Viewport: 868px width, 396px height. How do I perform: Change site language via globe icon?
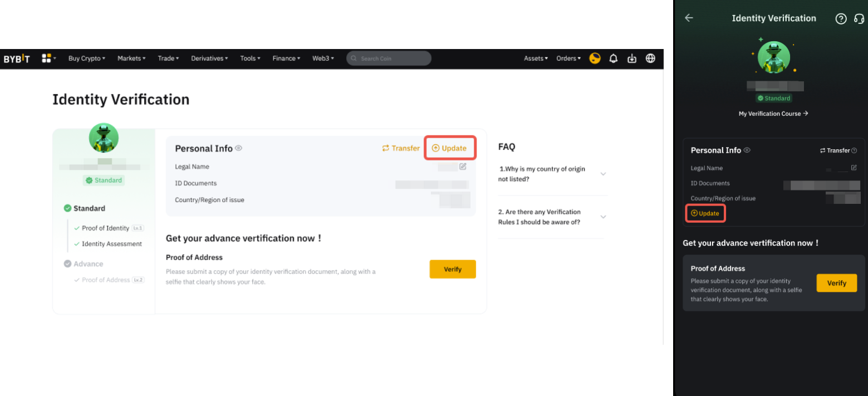tap(650, 58)
